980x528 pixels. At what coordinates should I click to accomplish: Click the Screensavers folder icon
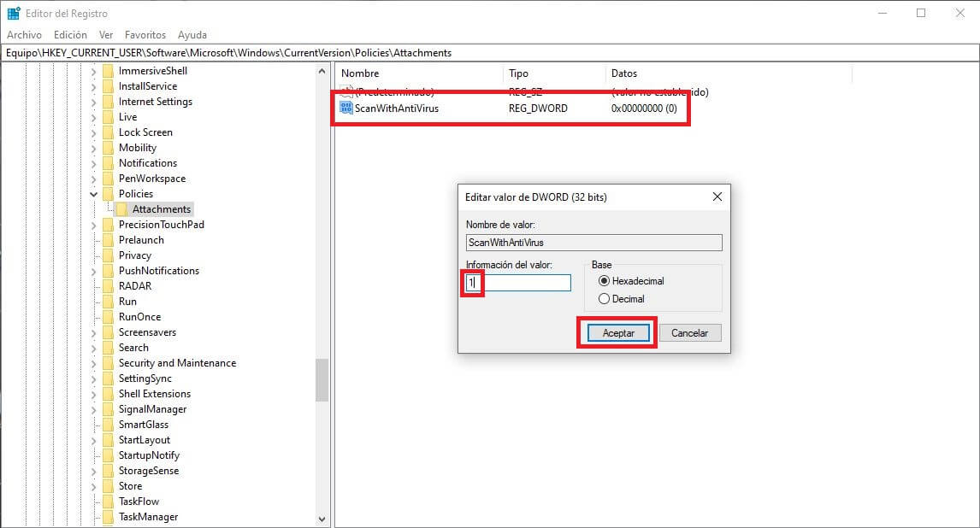point(108,332)
